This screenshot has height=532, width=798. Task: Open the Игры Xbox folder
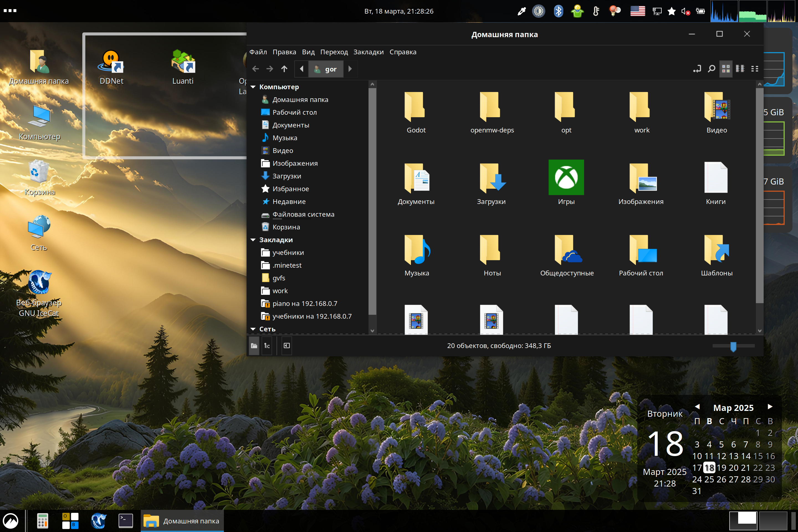566,177
